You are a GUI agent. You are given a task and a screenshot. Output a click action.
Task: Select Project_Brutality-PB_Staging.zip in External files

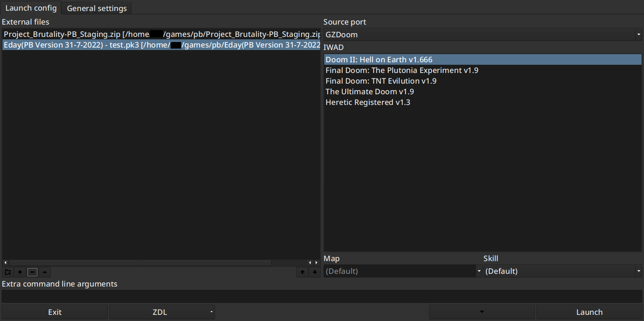click(161, 34)
